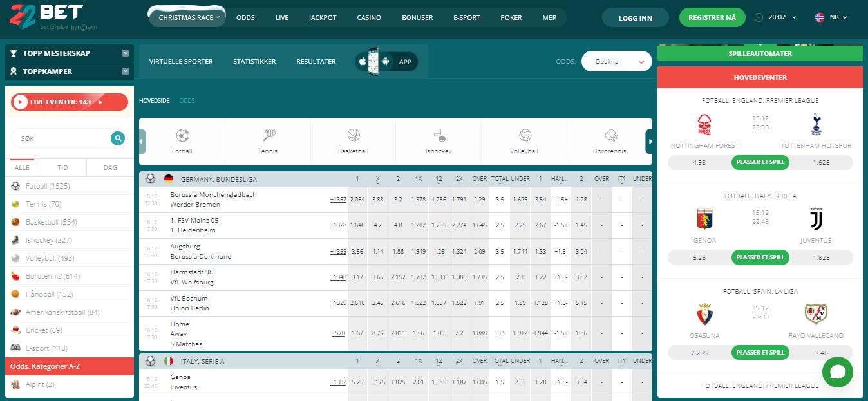Click the Germany flag in Bundesliga header

[x=169, y=179]
